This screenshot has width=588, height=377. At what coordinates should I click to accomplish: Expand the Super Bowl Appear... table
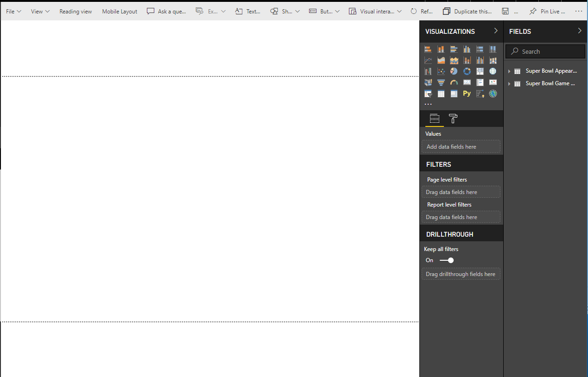coord(509,71)
